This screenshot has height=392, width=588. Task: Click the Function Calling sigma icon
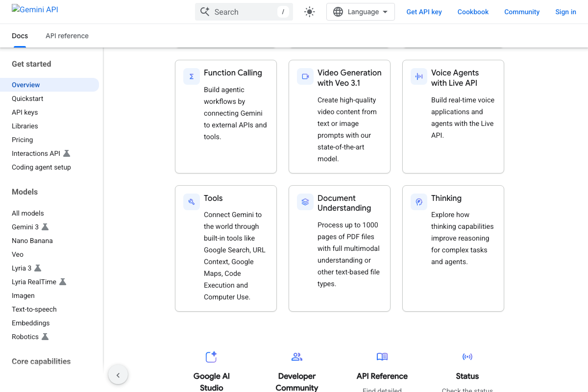tap(192, 76)
